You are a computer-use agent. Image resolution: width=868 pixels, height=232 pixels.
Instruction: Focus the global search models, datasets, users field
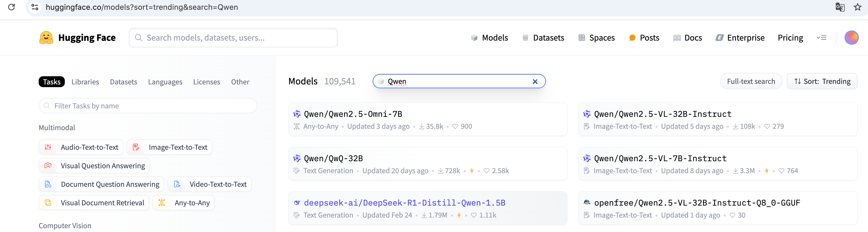(233, 38)
